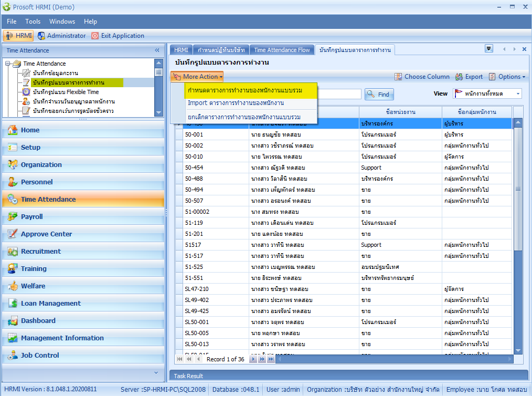Choose กำหนดตารางการทำงานของพนักงานแบบรวม menu entry

tap(251, 91)
